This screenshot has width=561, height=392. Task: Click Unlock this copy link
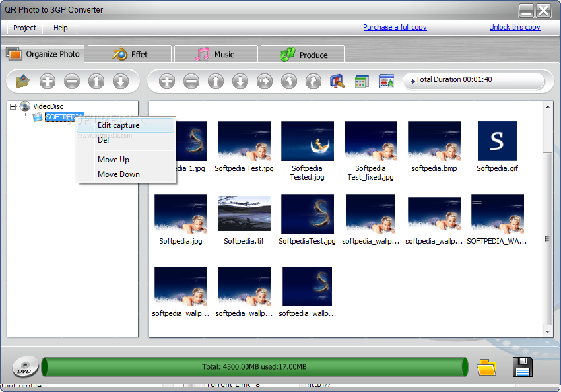pyautogui.click(x=515, y=27)
